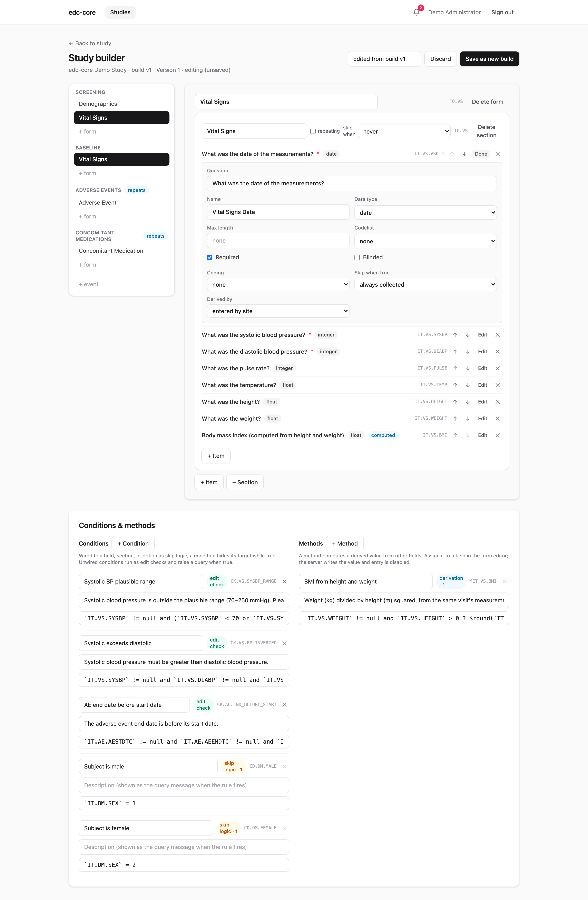Open the section skip when dropdown
Viewport: 588px width, 900px height.
pos(404,131)
